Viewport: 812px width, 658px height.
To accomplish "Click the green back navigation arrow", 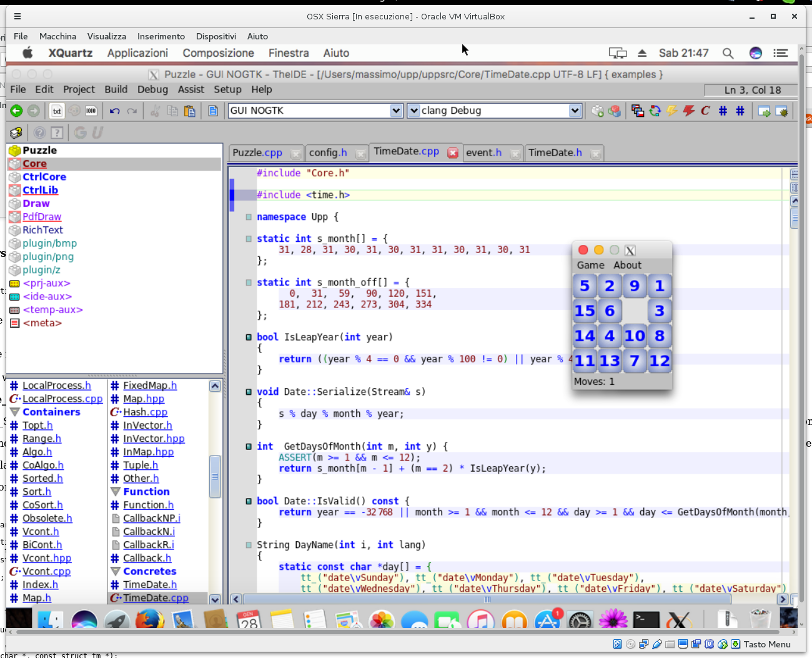I will pyautogui.click(x=16, y=111).
